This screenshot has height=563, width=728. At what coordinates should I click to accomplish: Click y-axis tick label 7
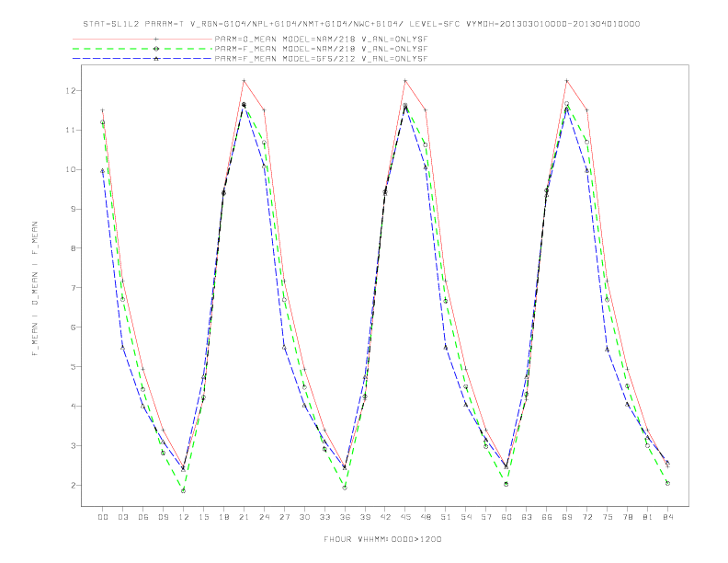[73, 288]
